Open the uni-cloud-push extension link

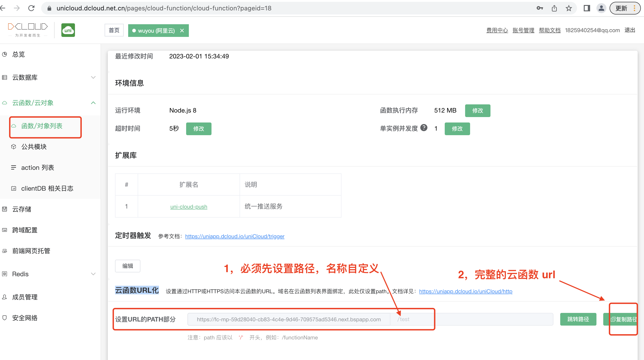(189, 207)
